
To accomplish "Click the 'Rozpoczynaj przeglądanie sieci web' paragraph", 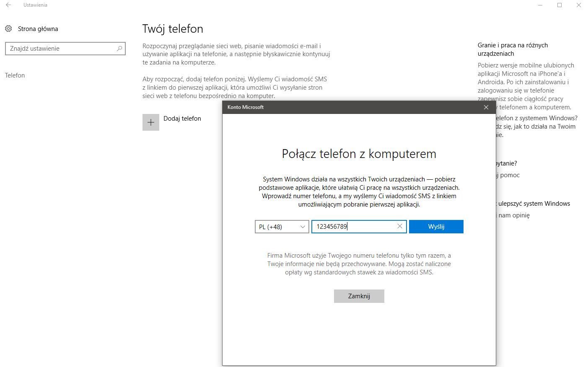I will coord(236,54).
